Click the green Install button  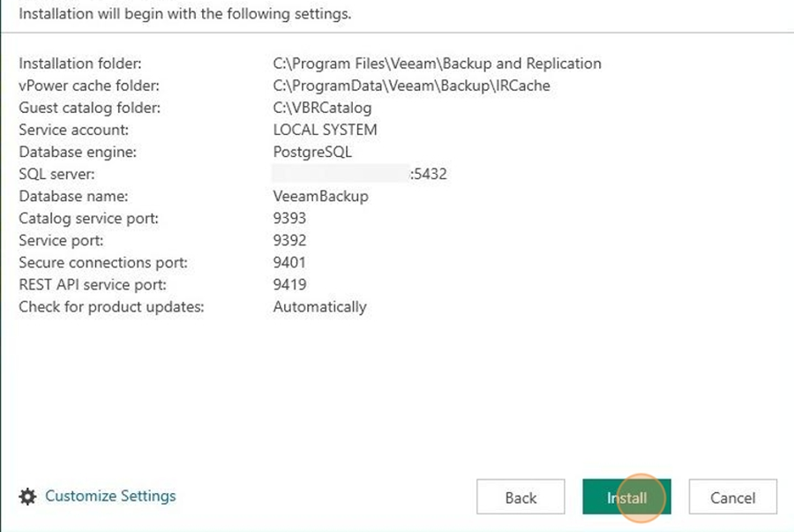click(627, 497)
